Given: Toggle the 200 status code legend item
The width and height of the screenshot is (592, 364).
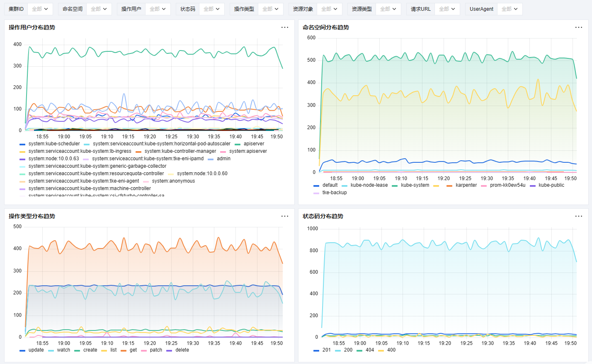Looking at the screenshot, I should point(348,350).
